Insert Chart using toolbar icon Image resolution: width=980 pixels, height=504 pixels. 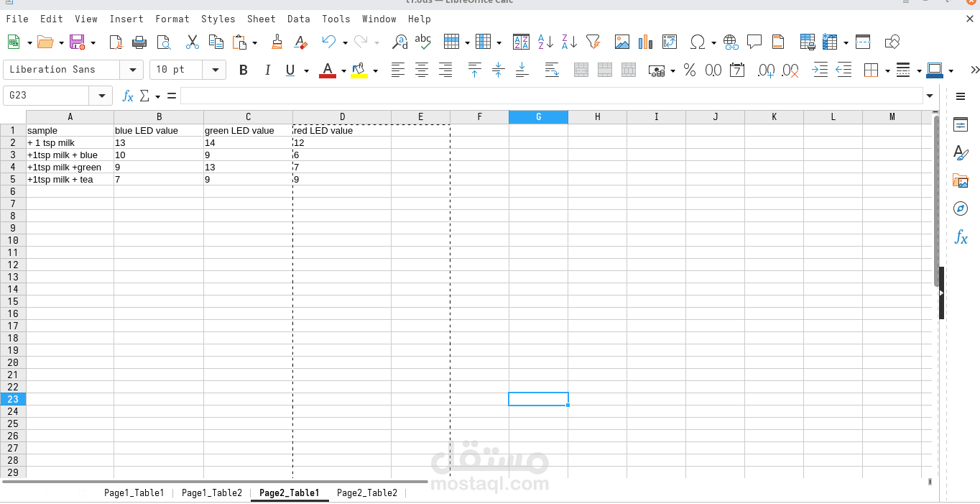coord(645,42)
